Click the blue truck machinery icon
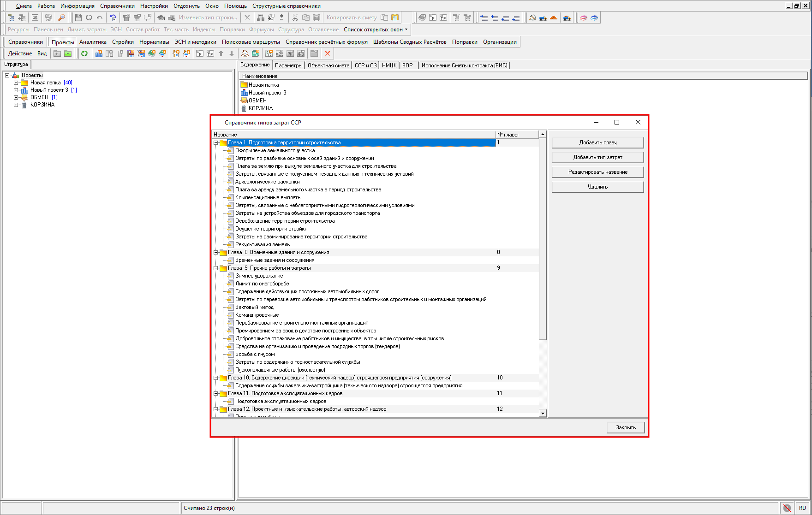Image resolution: width=812 pixels, height=515 pixels. pos(543,18)
